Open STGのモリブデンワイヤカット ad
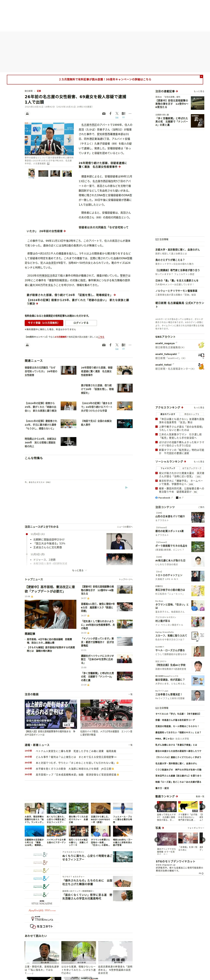The width and height of the screenshot is (210, 980). point(175,861)
